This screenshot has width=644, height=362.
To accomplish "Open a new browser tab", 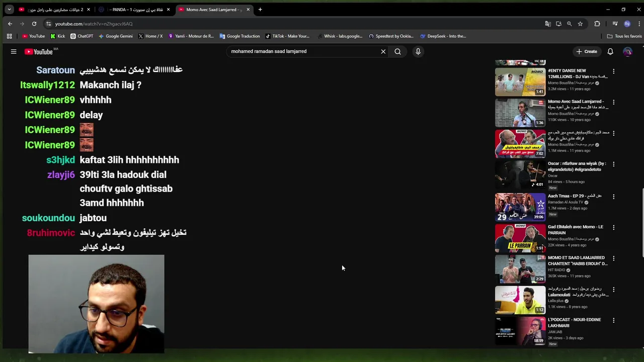I will [260, 10].
